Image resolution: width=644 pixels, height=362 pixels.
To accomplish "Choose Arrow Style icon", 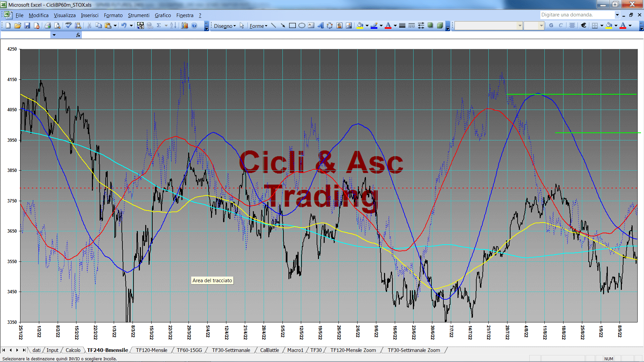I will pyautogui.click(x=421, y=25).
